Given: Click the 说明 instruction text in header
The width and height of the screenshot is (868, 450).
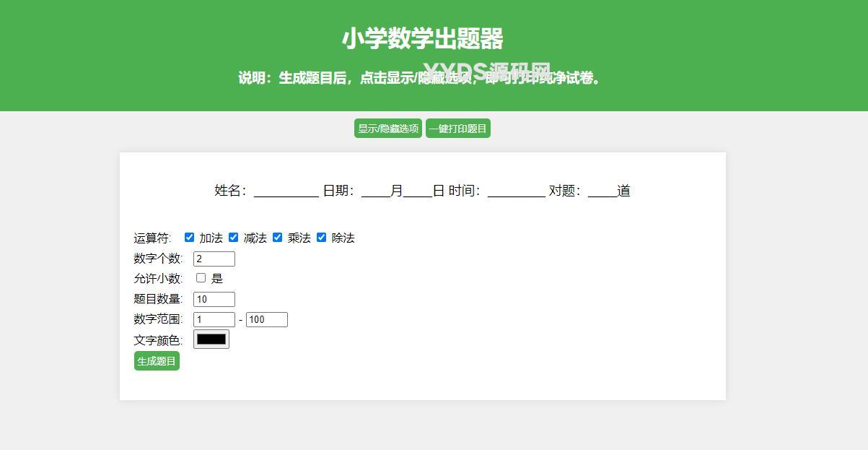Looking at the screenshot, I should pyautogui.click(x=420, y=78).
